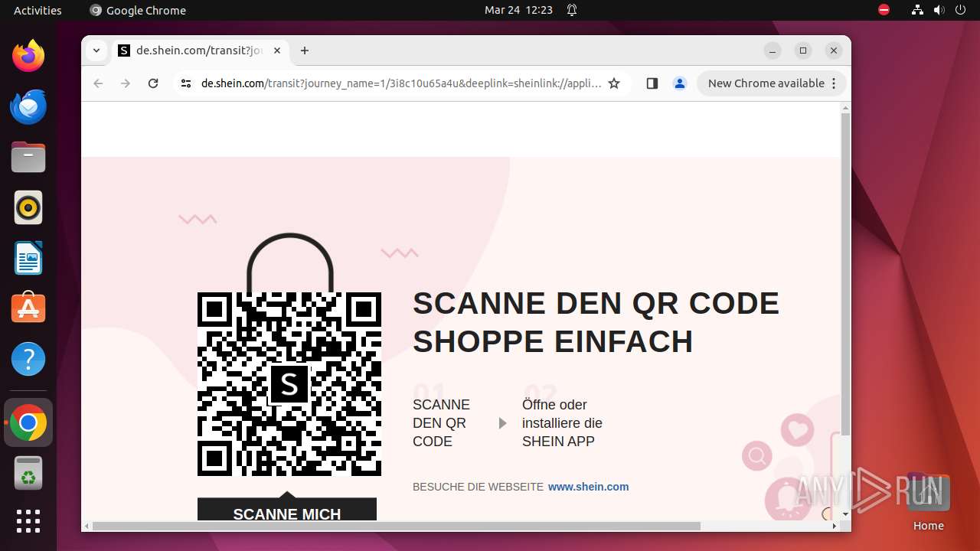Click the BESUCHE DIE WEBSEITE text

(478, 487)
